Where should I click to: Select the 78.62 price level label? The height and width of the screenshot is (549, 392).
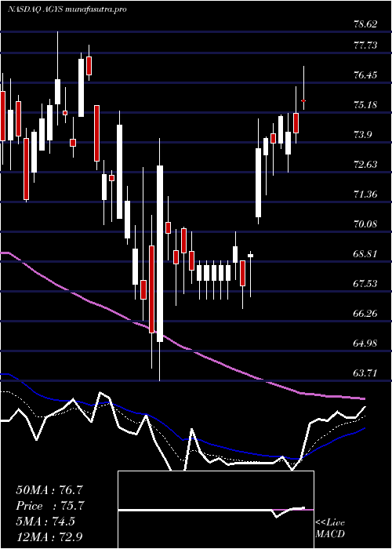click(x=365, y=24)
